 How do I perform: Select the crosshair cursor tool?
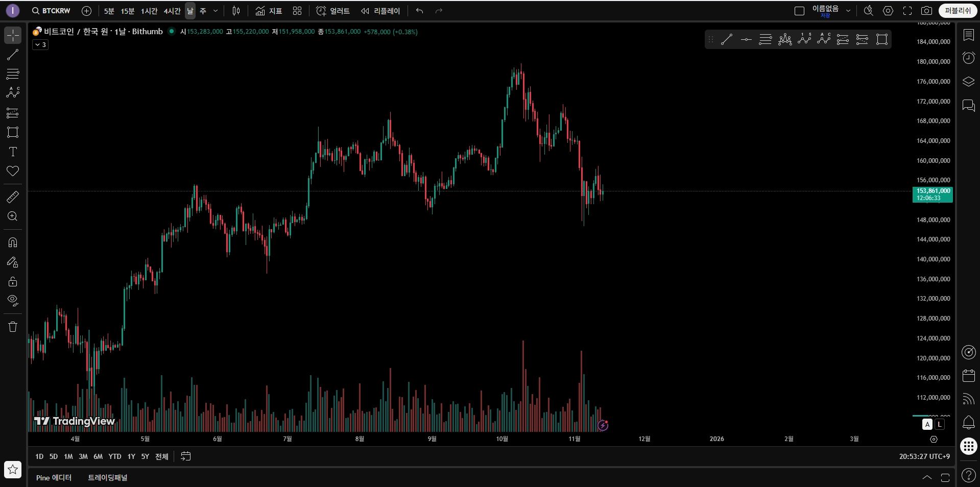13,35
